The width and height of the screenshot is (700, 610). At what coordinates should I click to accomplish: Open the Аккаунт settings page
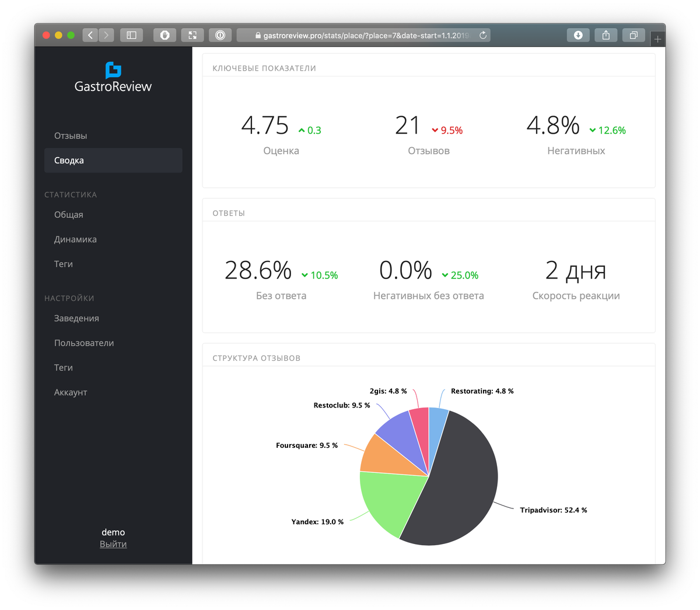click(71, 392)
